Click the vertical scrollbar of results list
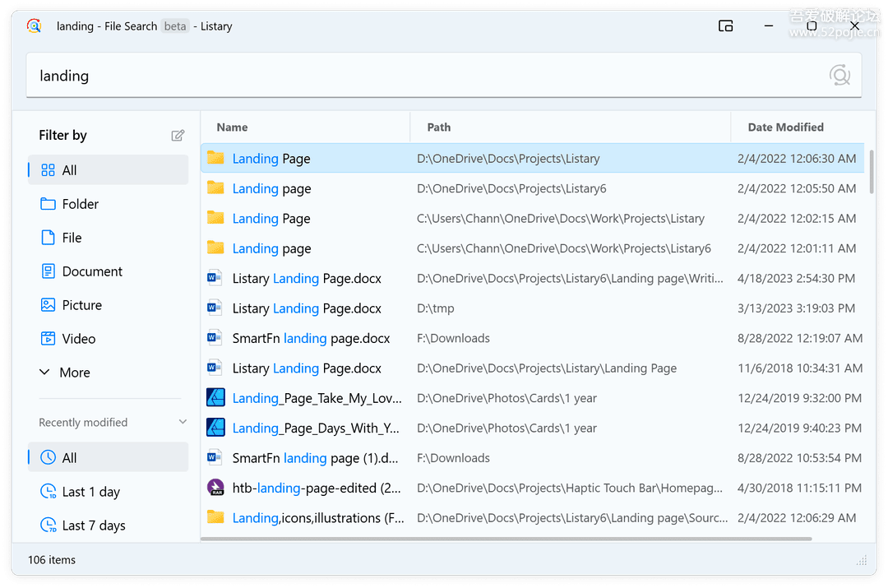888x588 pixels. point(872,172)
